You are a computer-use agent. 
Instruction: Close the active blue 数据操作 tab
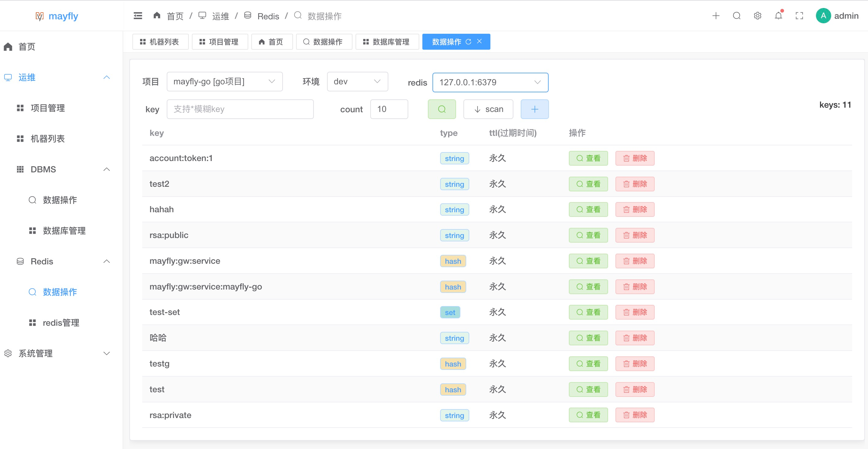coord(479,41)
